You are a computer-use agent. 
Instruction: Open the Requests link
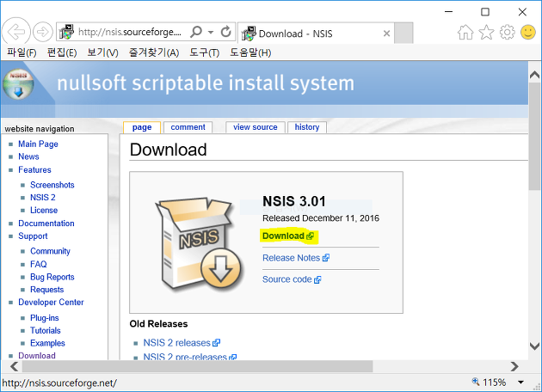pyautogui.click(x=47, y=290)
